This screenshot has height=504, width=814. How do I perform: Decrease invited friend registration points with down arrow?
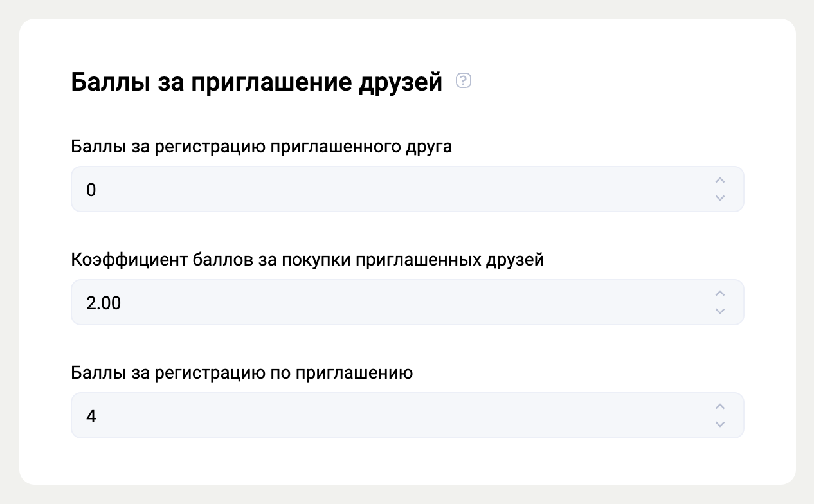(720, 197)
